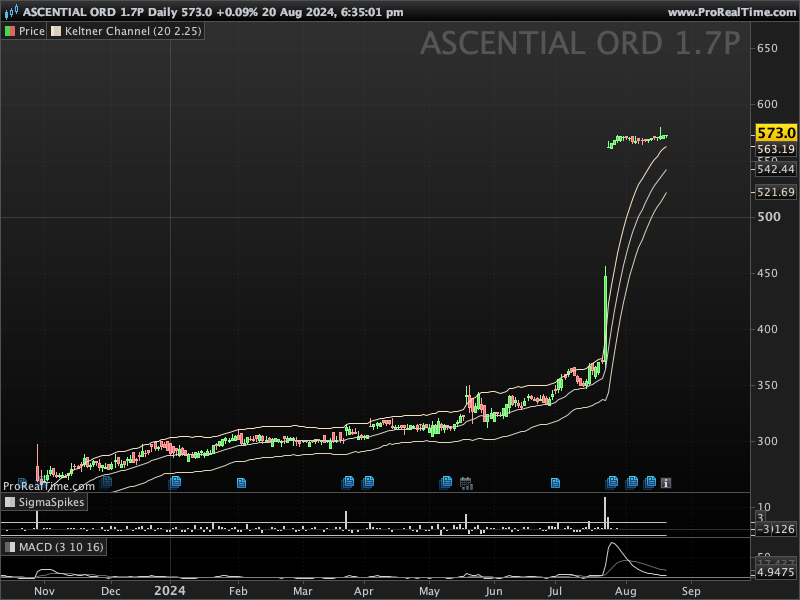Click the tallest SigmaSpikes bar in late July
800x600 pixels.
[x=605, y=513]
